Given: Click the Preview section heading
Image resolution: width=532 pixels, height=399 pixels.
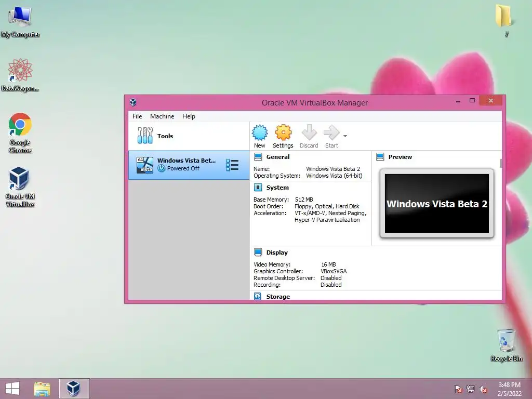Looking at the screenshot, I should coord(400,157).
